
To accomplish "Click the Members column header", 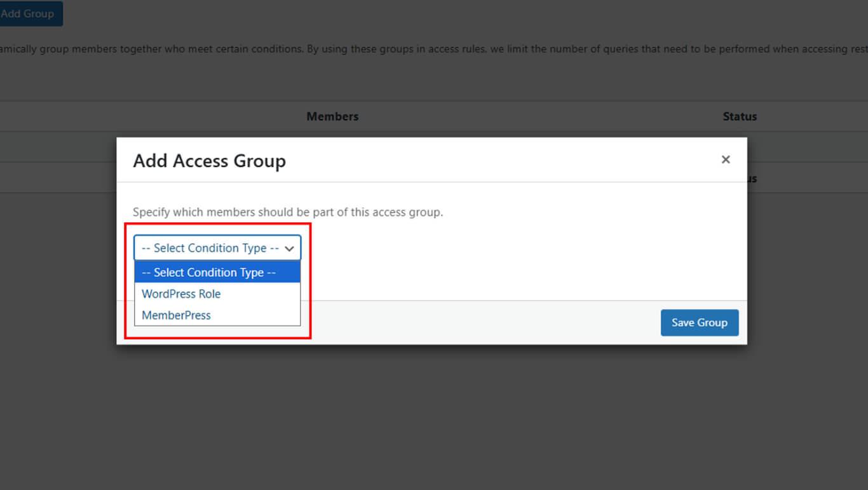I will click(x=332, y=116).
